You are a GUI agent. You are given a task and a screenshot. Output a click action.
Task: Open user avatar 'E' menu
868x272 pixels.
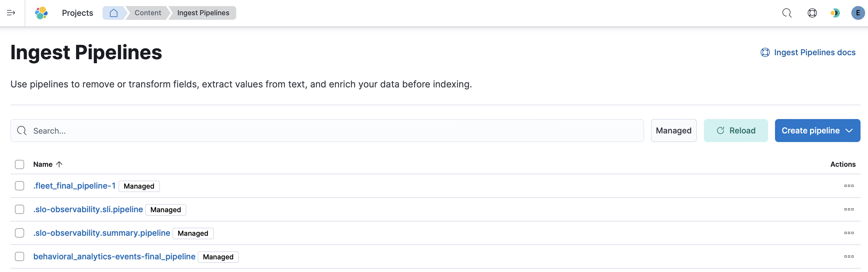858,13
